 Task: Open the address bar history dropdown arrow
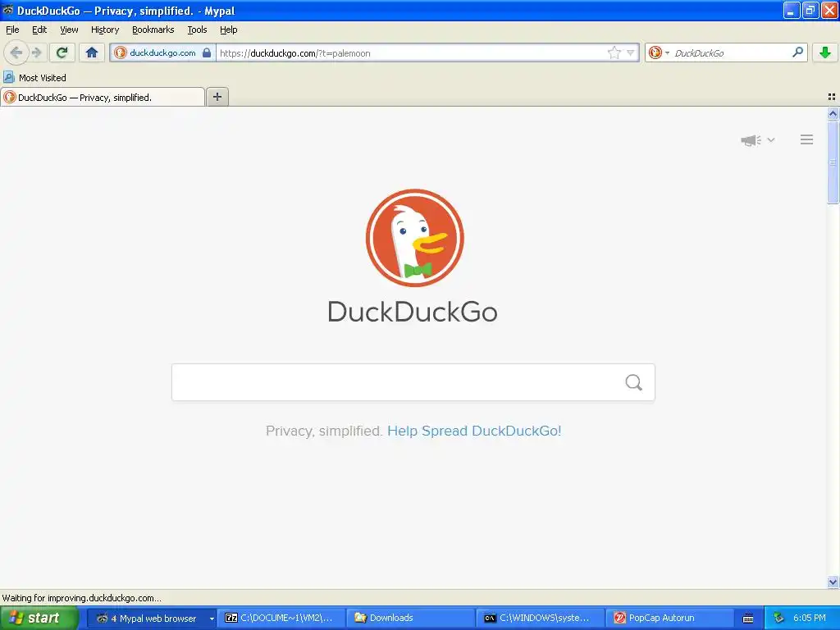[x=631, y=52]
